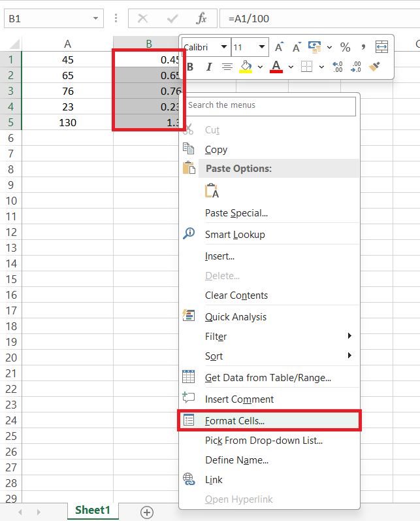
Task: Click Borders icon in mini toolbar
Action: tap(306, 67)
